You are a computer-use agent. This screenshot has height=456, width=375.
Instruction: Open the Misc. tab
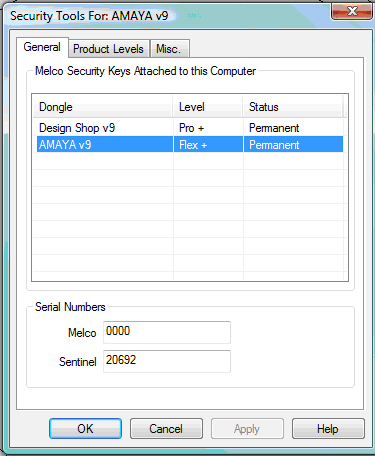click(x=170, y=49)
